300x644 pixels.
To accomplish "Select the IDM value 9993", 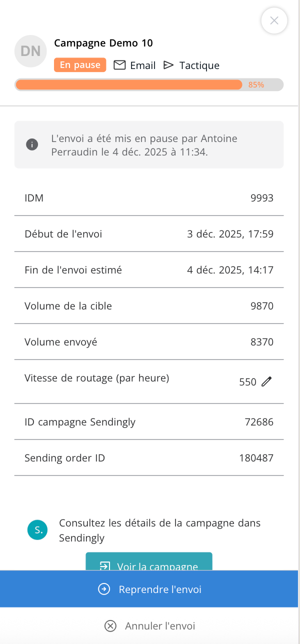I will [262, 198].
